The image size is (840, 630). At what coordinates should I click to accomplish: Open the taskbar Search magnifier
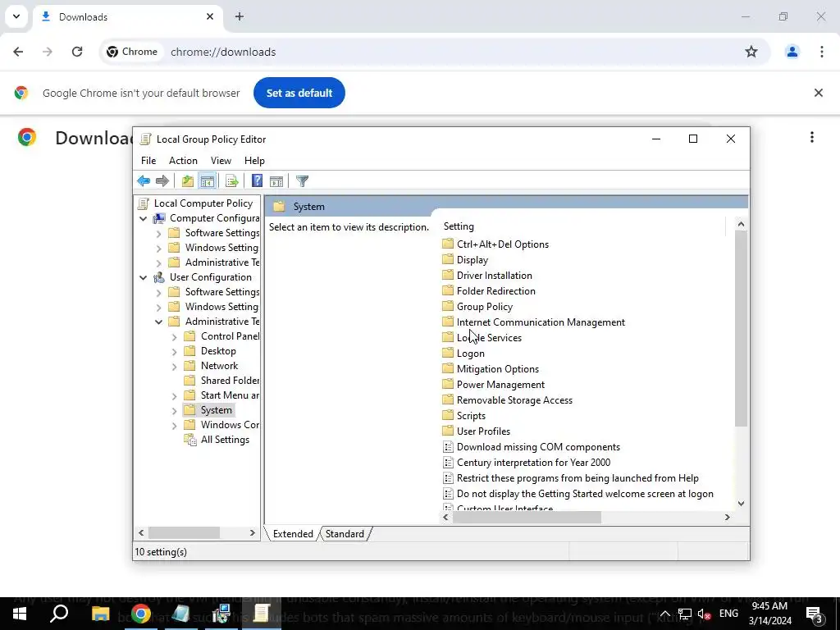click(x=59, y=614)
